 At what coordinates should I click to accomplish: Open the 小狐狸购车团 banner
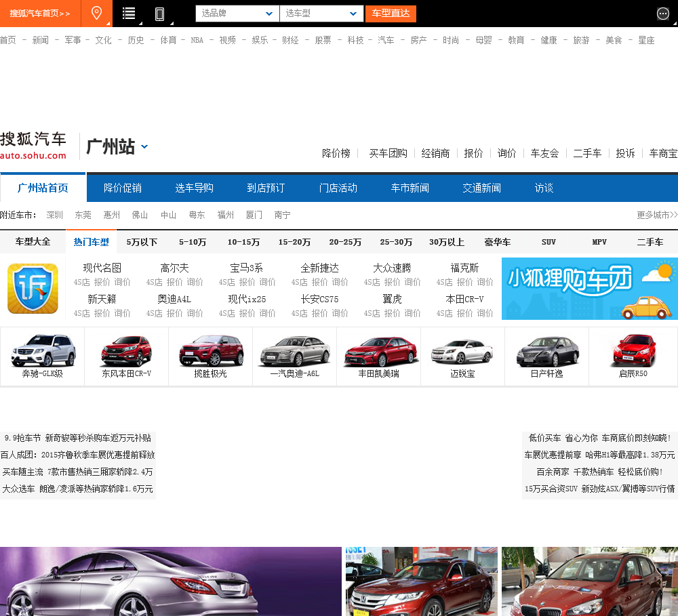589,289
